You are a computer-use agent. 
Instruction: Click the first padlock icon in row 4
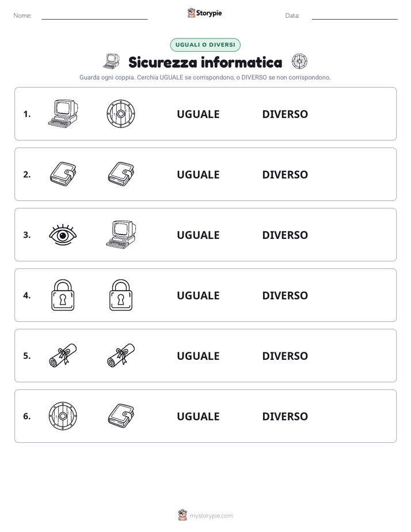pyautogui.click(x=63, y=295)
